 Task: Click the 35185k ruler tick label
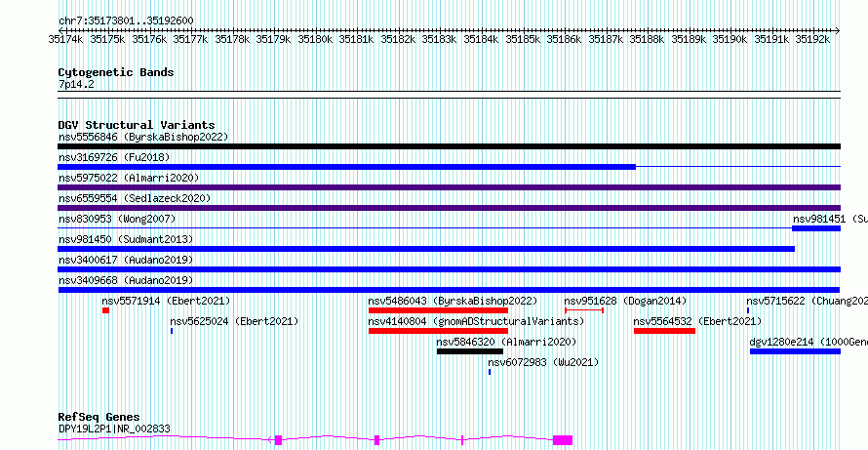tap(522, 39)
